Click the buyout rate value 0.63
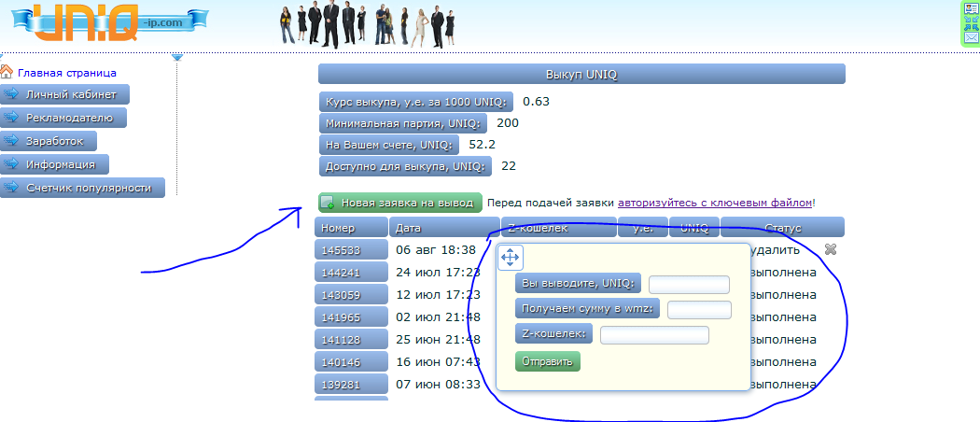The image size is (980, 422). click(x=536, y=101)
